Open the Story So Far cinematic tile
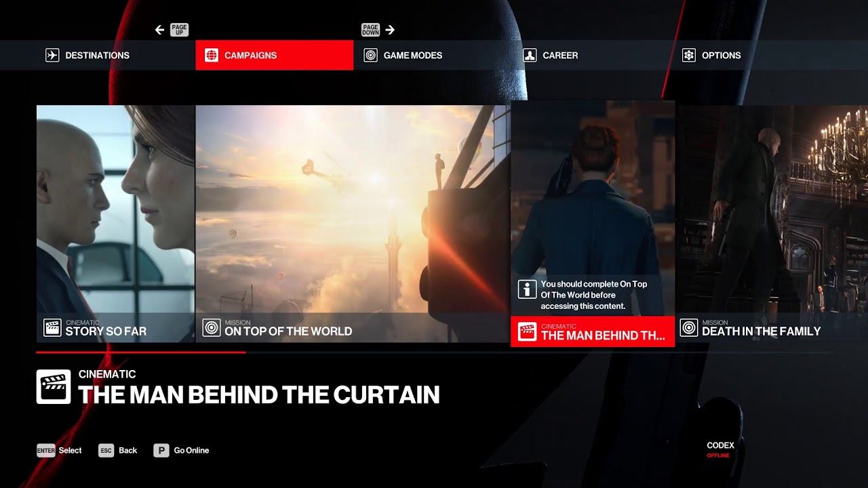The width and height of the screenshot is (868, 488). pyautogui.click(x=115, y=224)
